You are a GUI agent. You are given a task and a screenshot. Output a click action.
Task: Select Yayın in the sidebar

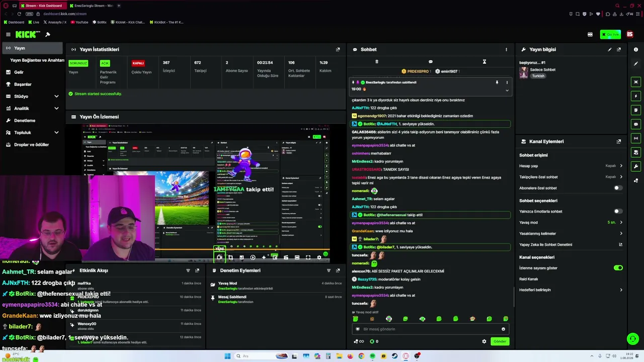click(x=32, y=48)
